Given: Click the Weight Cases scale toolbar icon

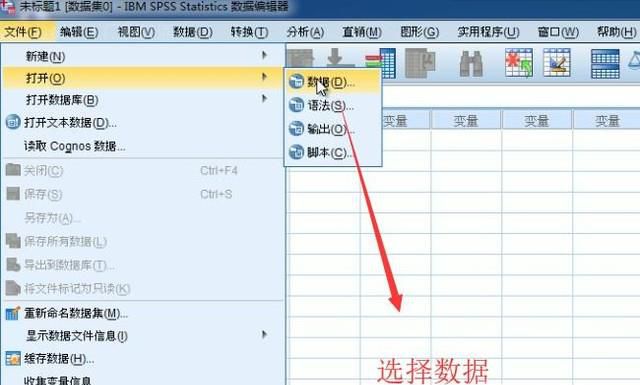Looking at the screenshot, I should (634, 60).
